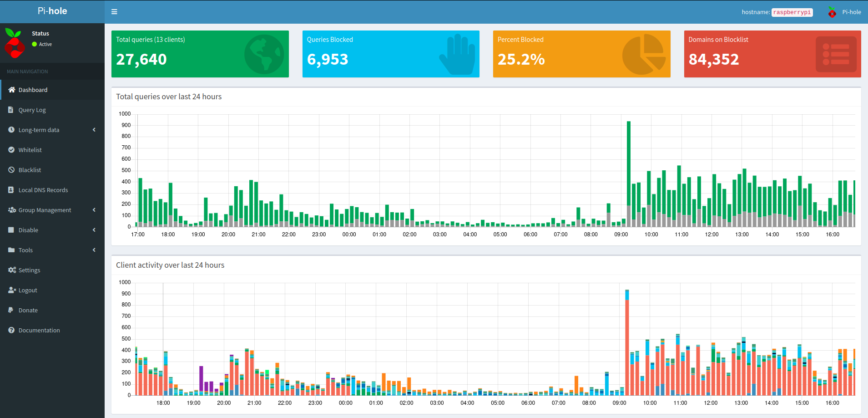
Task: Click the Total queries summary card
Action: (x=200, y=54)
